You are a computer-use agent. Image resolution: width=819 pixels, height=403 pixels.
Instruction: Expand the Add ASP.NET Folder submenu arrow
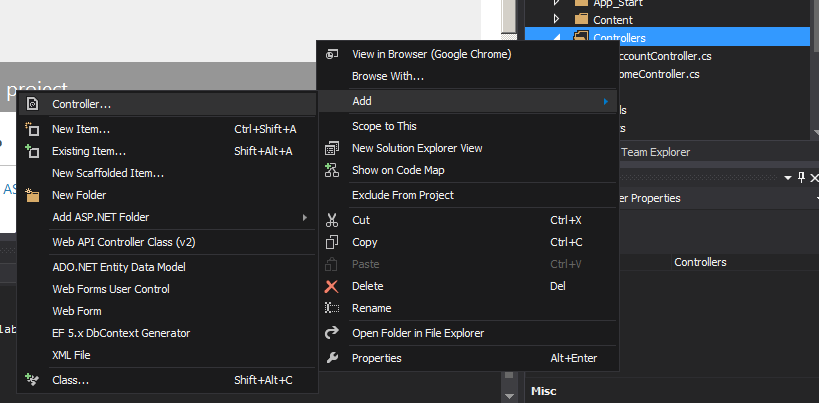(304, 217)
